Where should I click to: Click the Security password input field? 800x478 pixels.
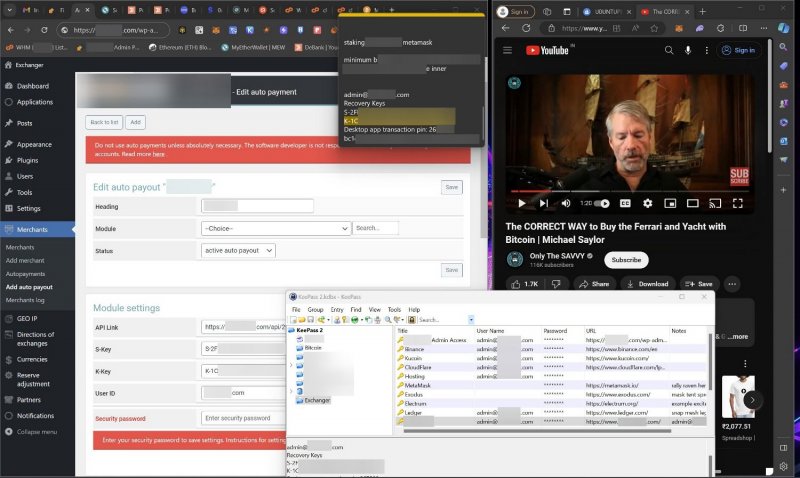tap(242, 418)
